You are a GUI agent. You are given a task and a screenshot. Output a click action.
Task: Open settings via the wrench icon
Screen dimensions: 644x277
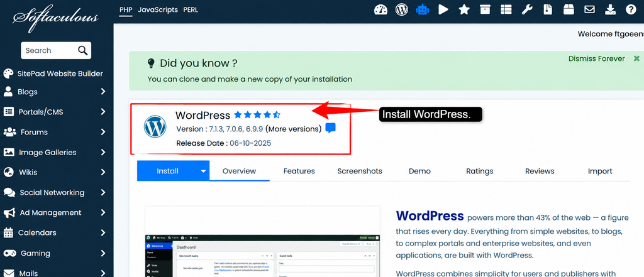527,9
